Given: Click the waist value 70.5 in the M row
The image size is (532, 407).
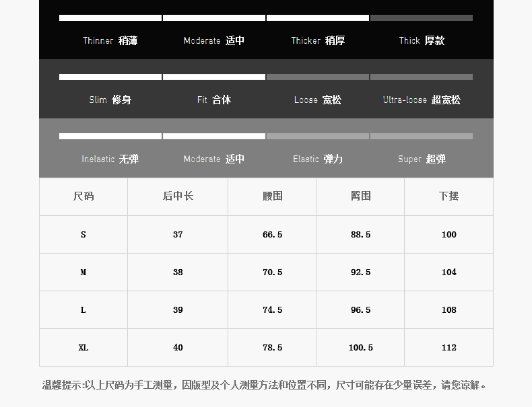Looking at the screenshot, I should [272, 272].
